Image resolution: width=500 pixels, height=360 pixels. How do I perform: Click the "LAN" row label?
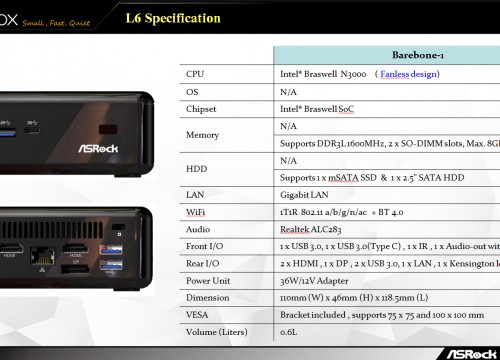pos(195,195)
